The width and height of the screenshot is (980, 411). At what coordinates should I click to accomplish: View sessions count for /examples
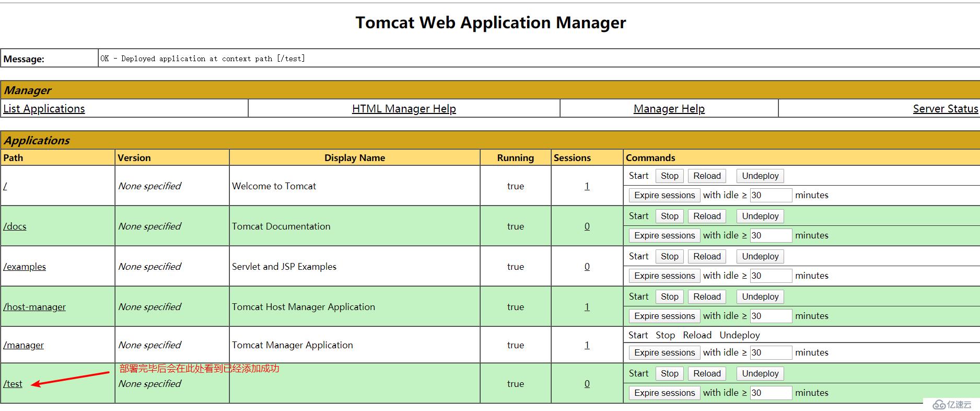587,267
